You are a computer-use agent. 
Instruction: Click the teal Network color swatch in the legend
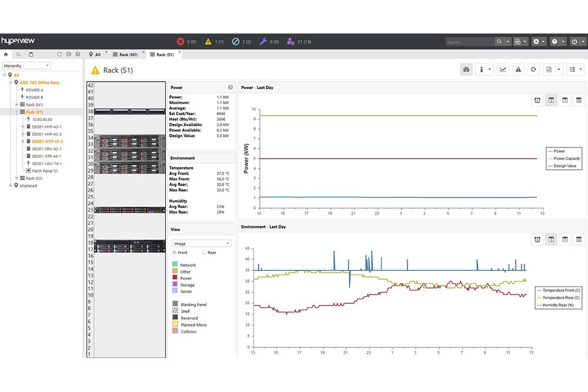coord(175,265)
